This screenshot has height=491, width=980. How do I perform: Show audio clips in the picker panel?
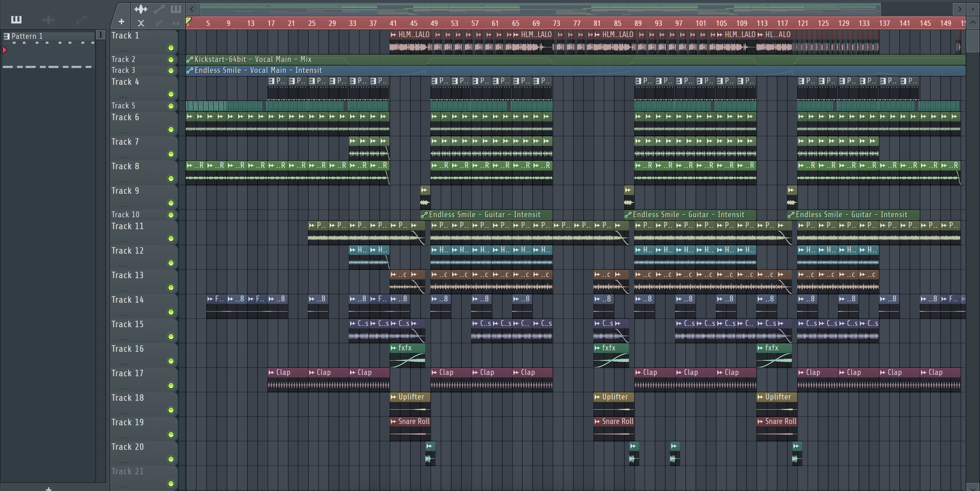(49, 19)
